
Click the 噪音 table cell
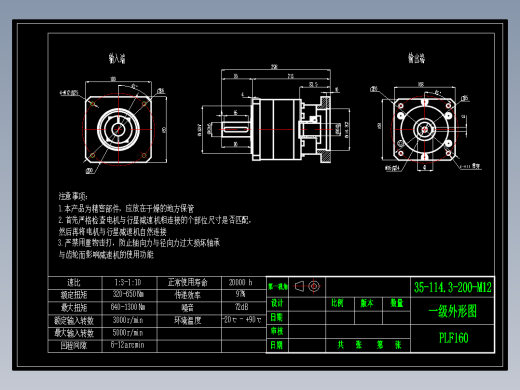tap(188, 308)
